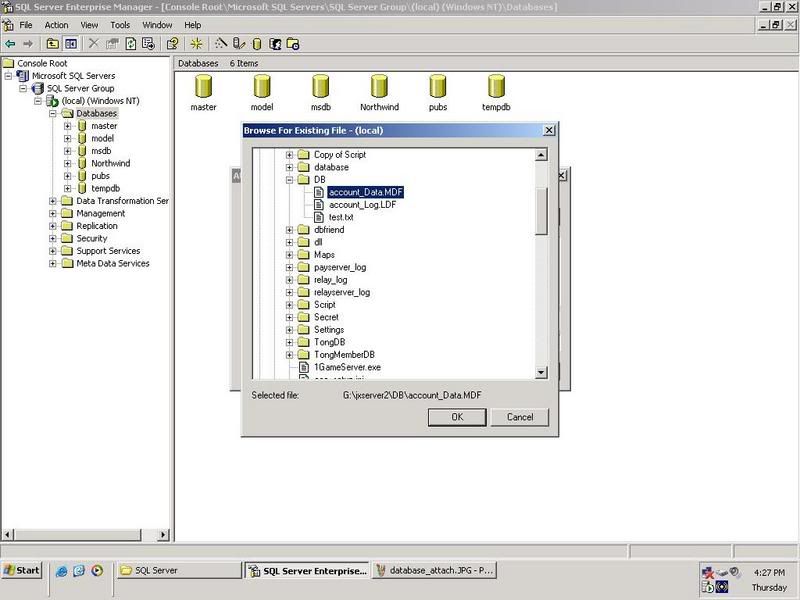This screenshot has height=600, width=800.
Task: Open the Window menu
Action: 157,24
